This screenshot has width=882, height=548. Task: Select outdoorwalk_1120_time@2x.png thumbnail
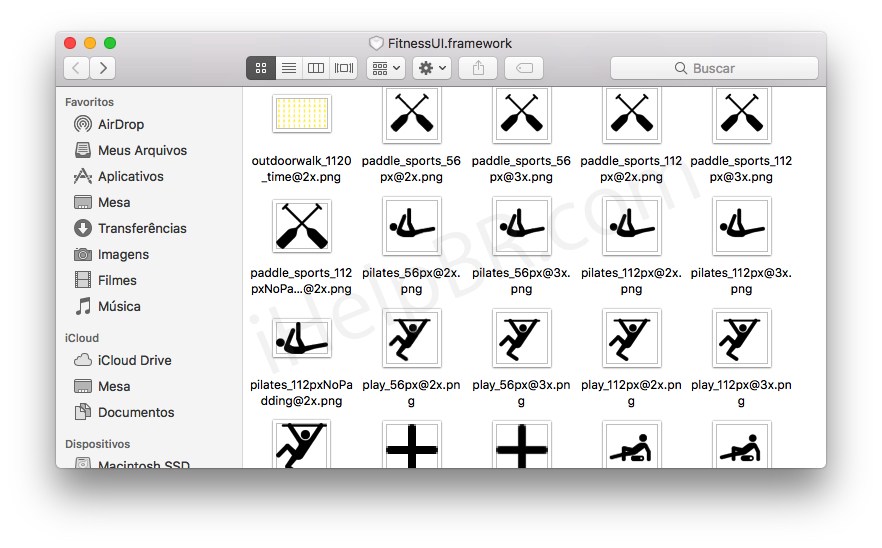302,114
